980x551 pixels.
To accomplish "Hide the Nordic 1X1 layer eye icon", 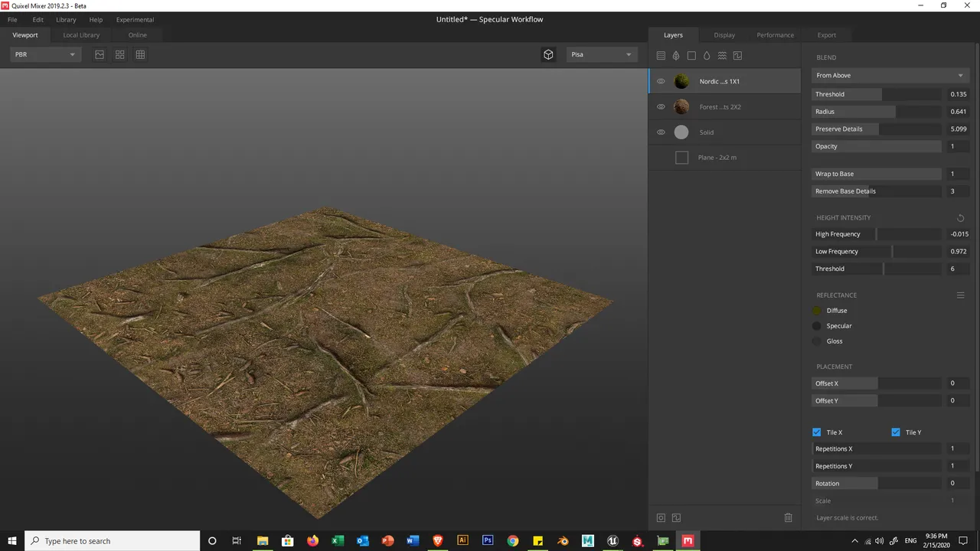I will 661,81.
